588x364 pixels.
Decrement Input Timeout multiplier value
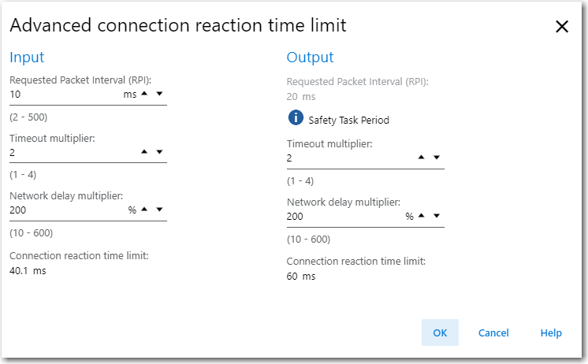(159, 152)
